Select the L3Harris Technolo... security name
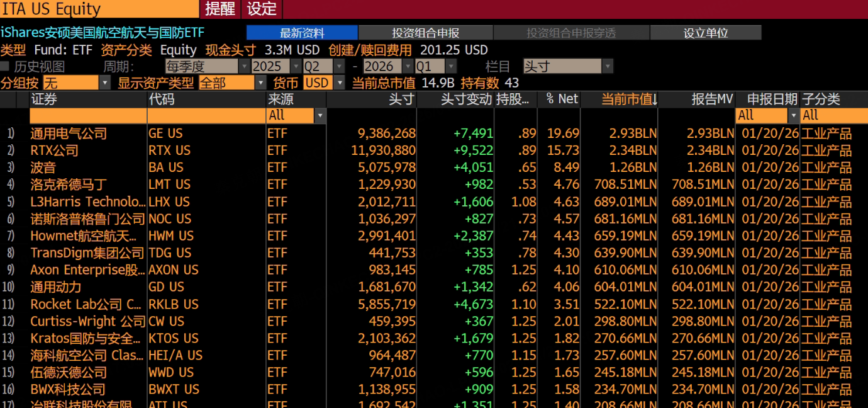The width and height of the screenshot is (868, 408). tap(87, 201)
